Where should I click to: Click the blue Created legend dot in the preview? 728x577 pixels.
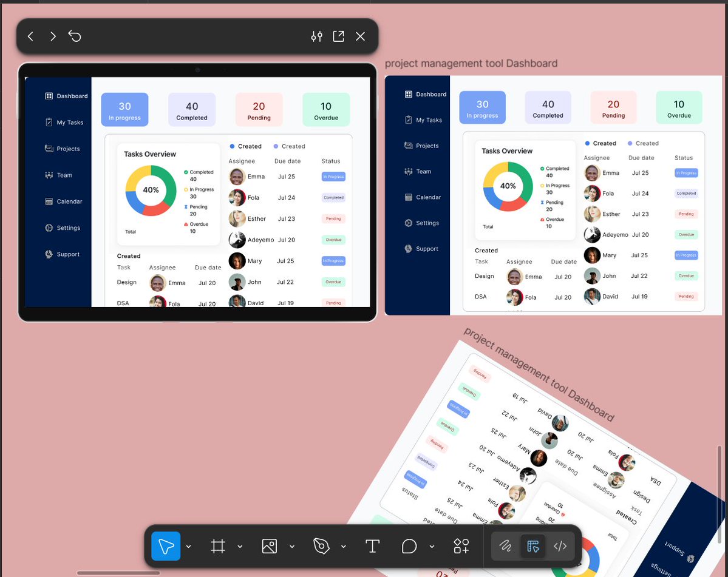pos(232,146)
